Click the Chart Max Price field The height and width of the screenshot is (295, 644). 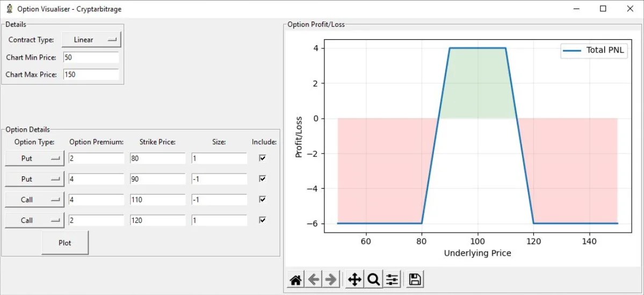point(91,75)
